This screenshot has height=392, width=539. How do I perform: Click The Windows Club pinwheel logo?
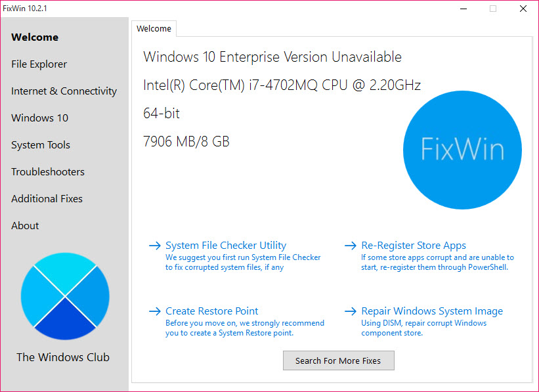tap(65, 296)
